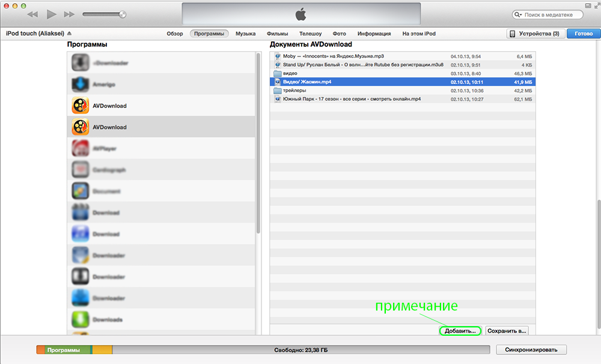Click the rewind playback button

click(32, 14)
